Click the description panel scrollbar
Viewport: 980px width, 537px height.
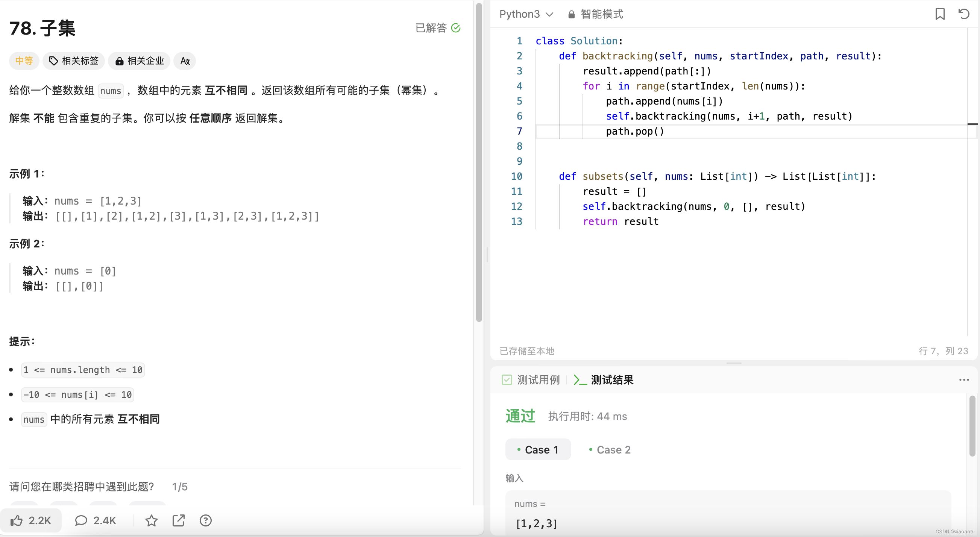click(x=479, y=162)
